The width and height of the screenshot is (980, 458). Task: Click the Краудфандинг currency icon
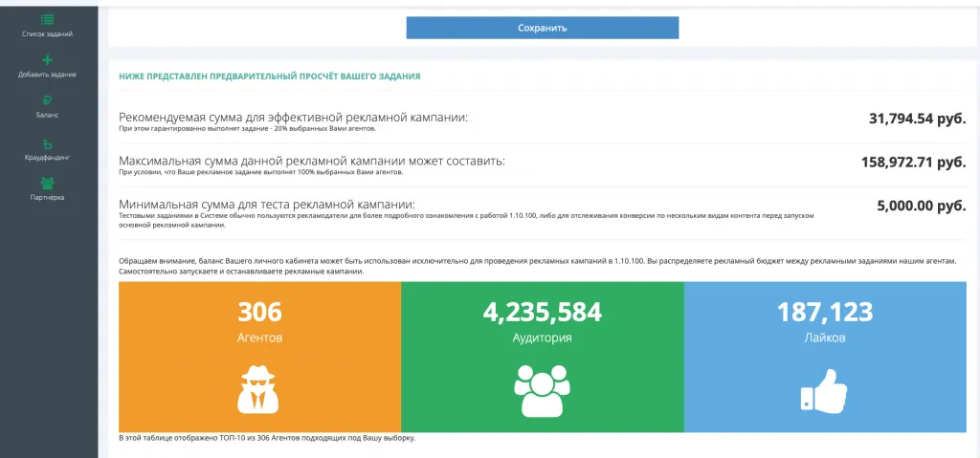[48, 143]
